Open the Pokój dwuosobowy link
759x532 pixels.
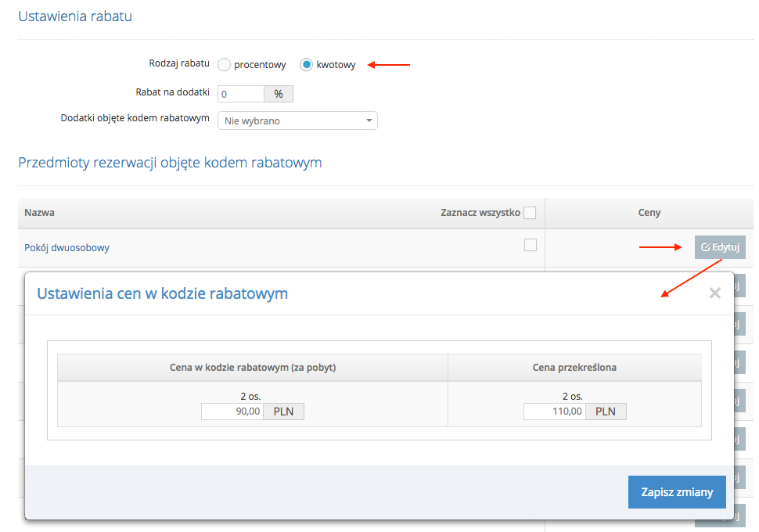pos(67,247)
